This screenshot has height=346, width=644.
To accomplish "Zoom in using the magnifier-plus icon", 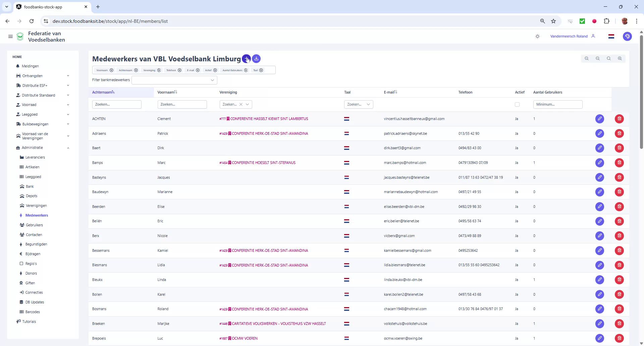I will 620,58.
